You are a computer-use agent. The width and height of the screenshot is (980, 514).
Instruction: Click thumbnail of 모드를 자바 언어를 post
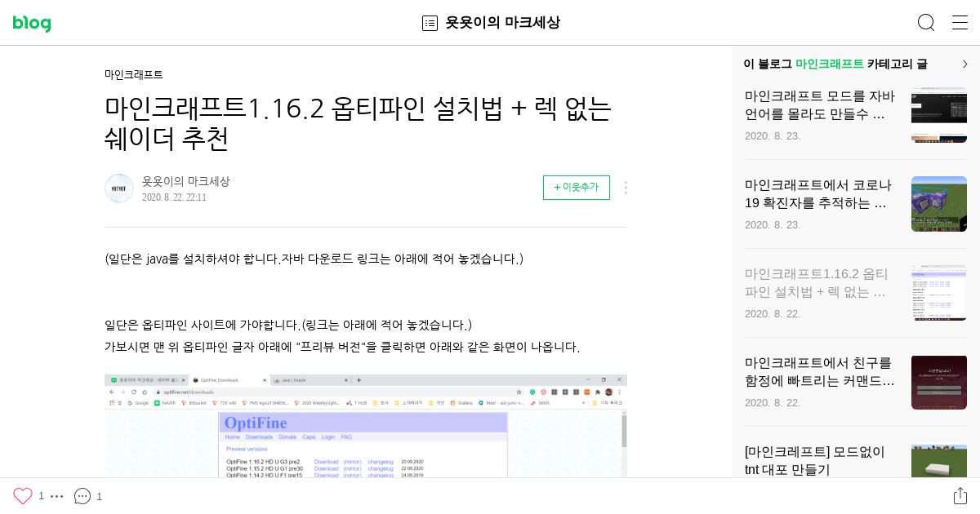[939, 115]
